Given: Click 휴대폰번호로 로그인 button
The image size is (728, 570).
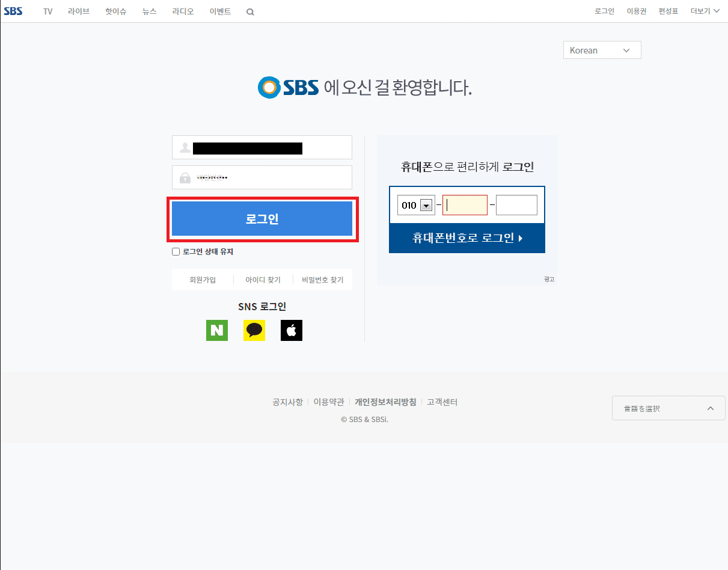Looking at the screenshot, I should (467, 238).
